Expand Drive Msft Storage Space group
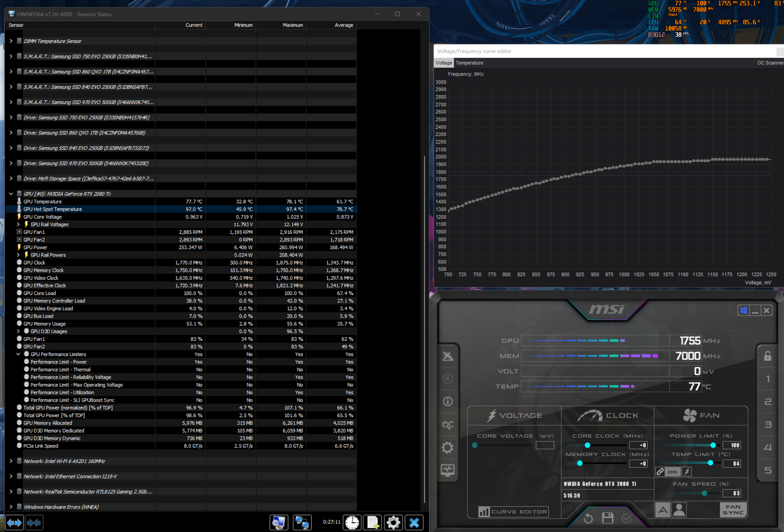 [x=11, y=179]
